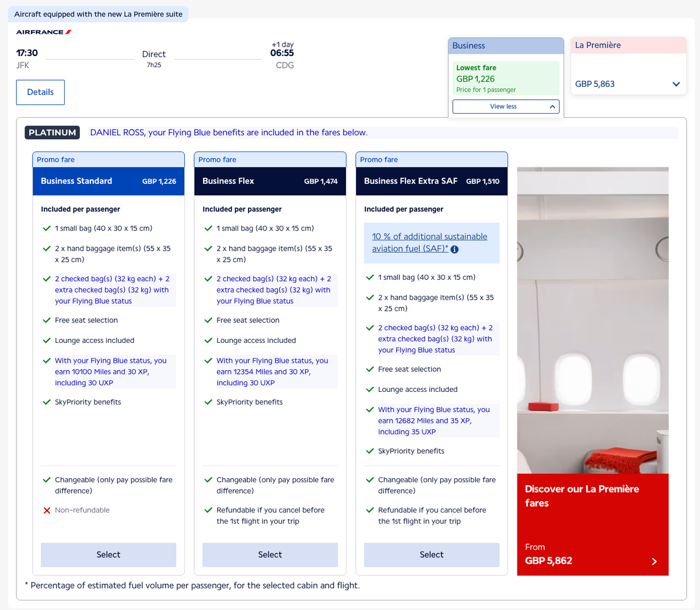Viewport: 700px width, 610px height.
Task: Click the red non-refundable cross icon
Action: (47, 510)
